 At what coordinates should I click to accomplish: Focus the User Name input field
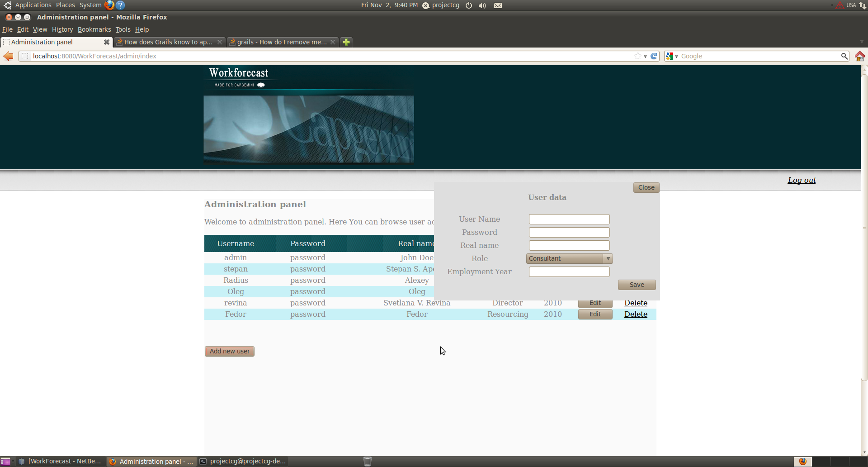click(x=569, y=219)
